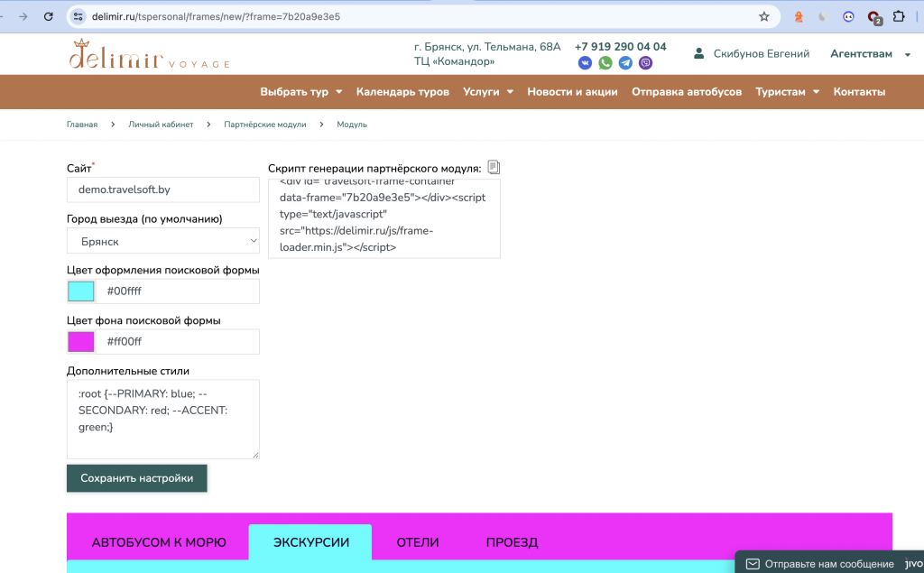Copy the partner module script icon
Screen dimensions: 924x573
point(494,168)
